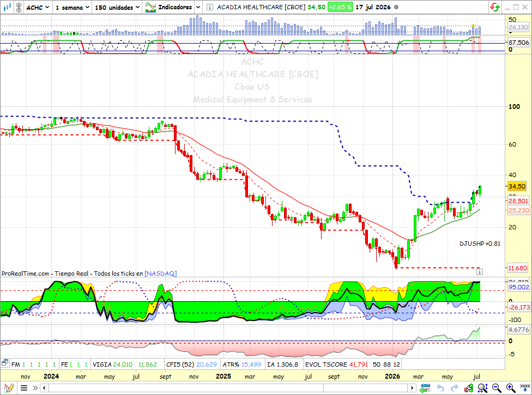Click the 2026 label on the time axis
Viewport: 532px width, 395px height.
(x=392, y=376)
